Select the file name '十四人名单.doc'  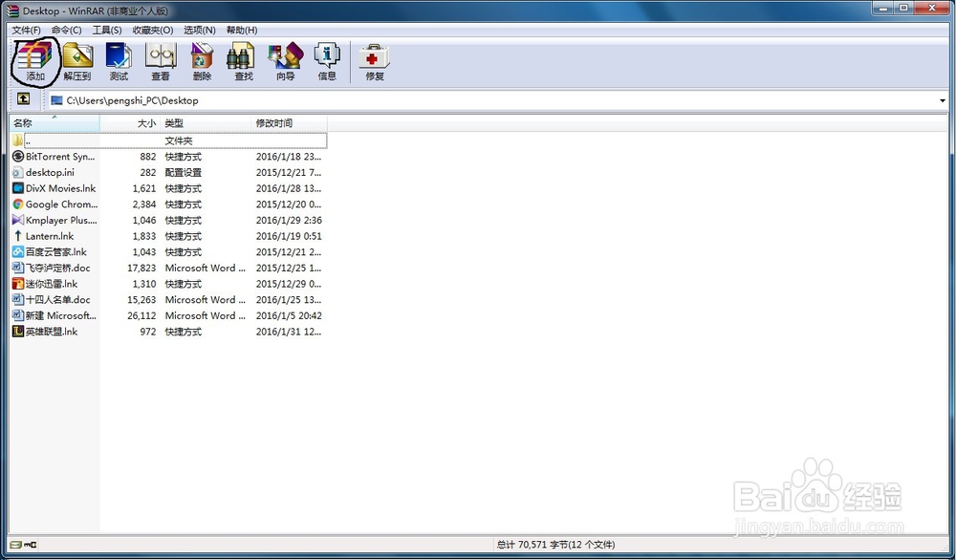(x=58, y=300)
